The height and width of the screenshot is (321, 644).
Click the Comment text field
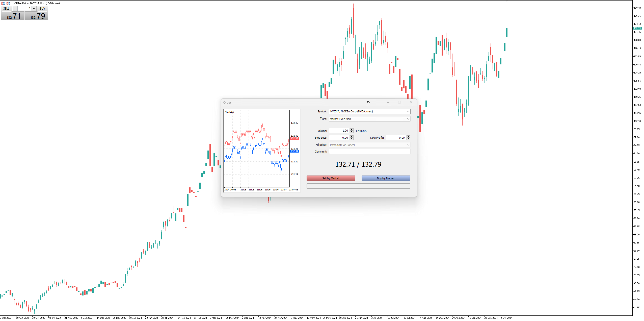point(369,152)
